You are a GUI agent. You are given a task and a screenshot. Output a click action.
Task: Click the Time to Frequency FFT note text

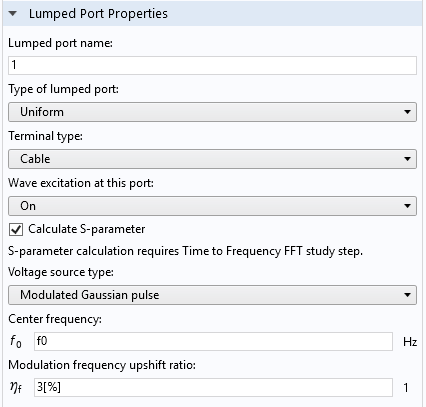[x=185, y=251]
